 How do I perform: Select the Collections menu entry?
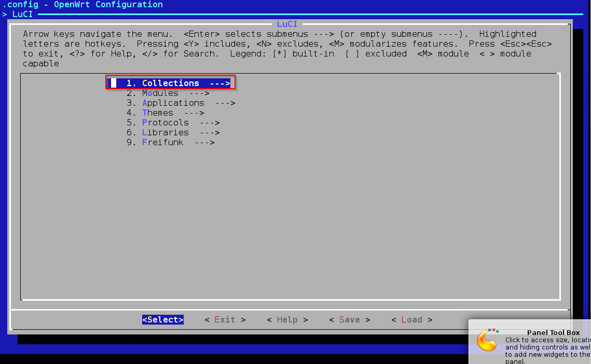pos(170,83)
